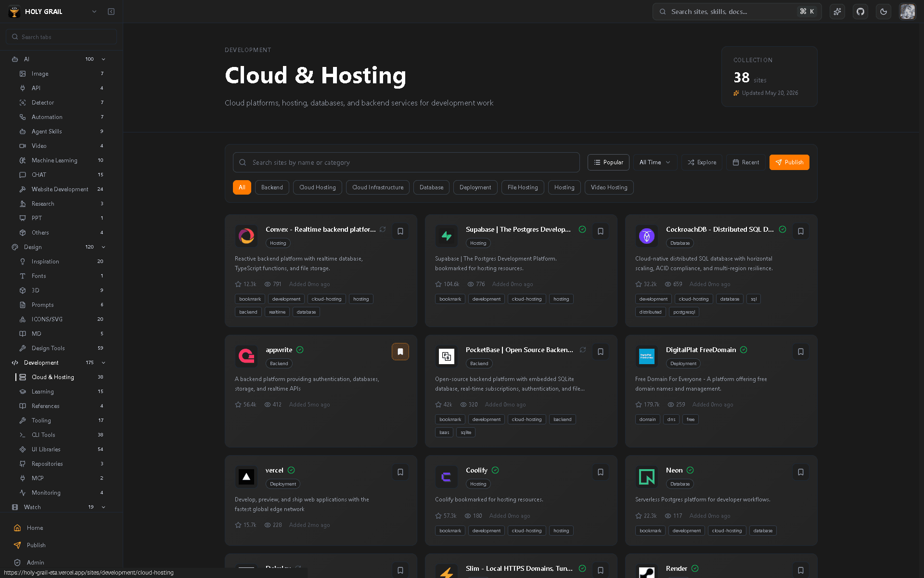Open the All Time dropdown
Image resolution: width=924 pixels, height=578 pixels.
coord(655,162)
